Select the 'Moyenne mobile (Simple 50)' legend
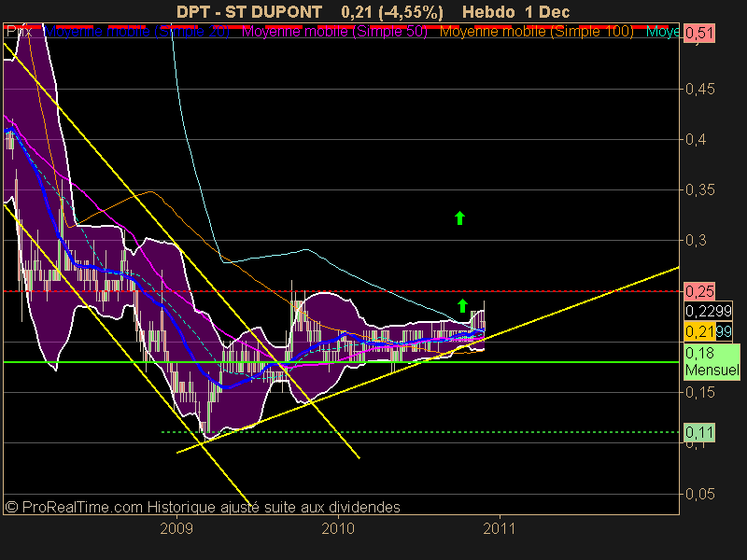Viewport: 747px width, 560px height. [334, 32]
